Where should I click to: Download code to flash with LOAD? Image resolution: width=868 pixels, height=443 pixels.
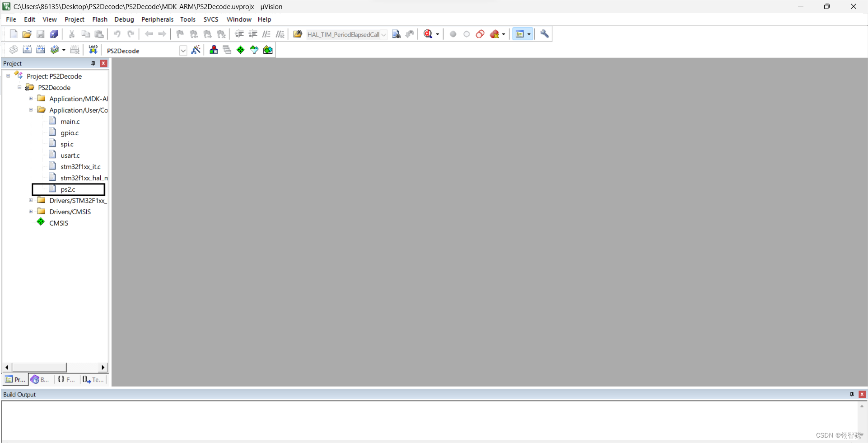(x=93, y=50)
